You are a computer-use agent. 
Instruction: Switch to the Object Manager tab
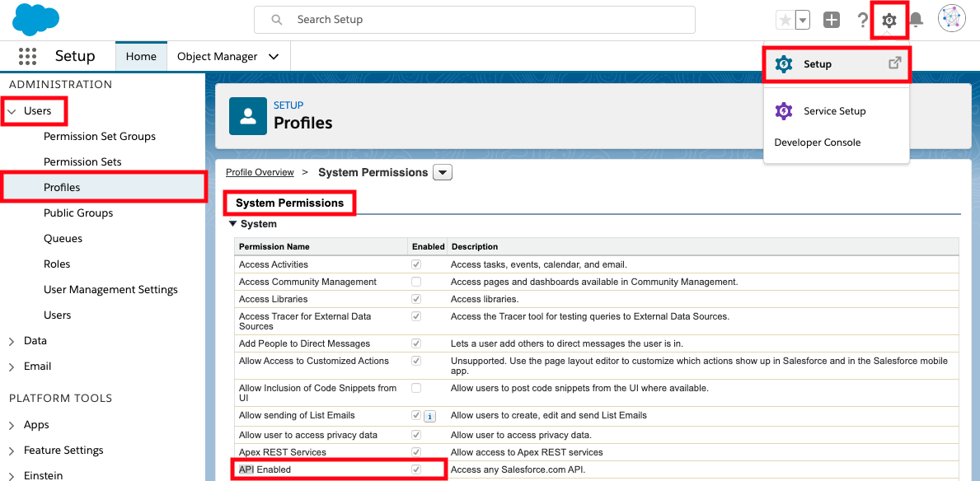pyautogui.click(x=218, y=56)
